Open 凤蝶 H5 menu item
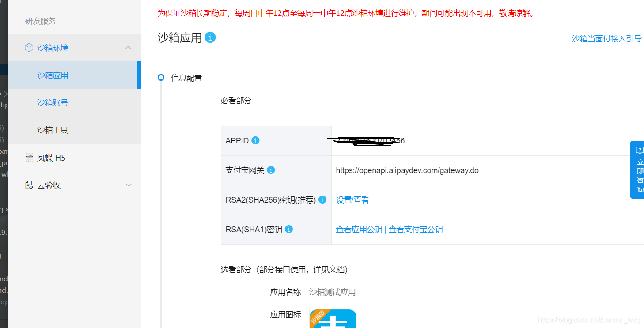This screenshot has height=328, width=644. pos(75,158)
